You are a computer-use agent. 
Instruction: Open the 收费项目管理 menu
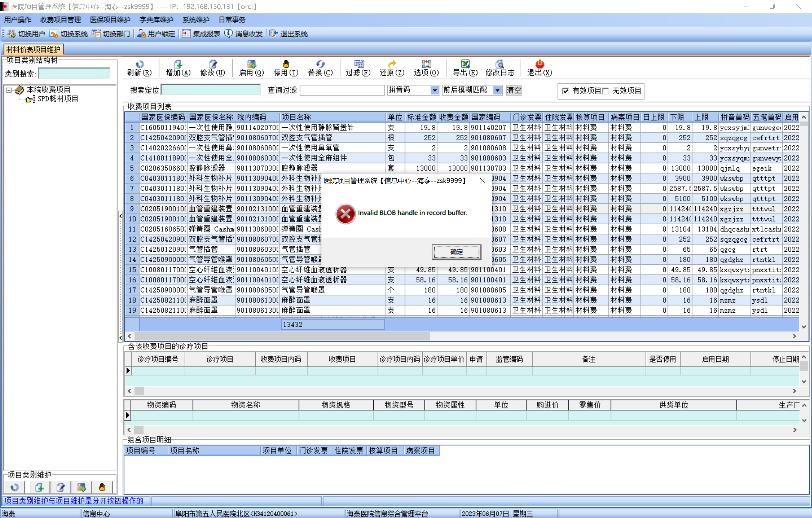[x=60, y=20]
